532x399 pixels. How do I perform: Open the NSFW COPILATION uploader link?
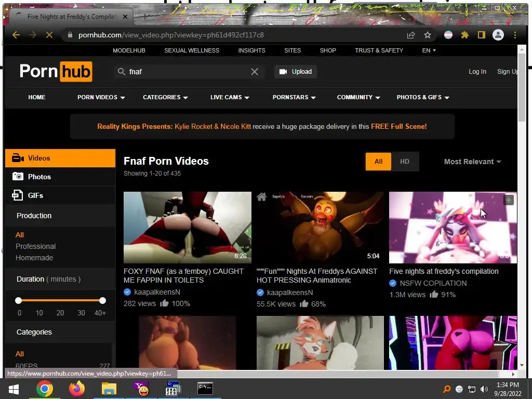pyautogui.click(x=433, y=283)
